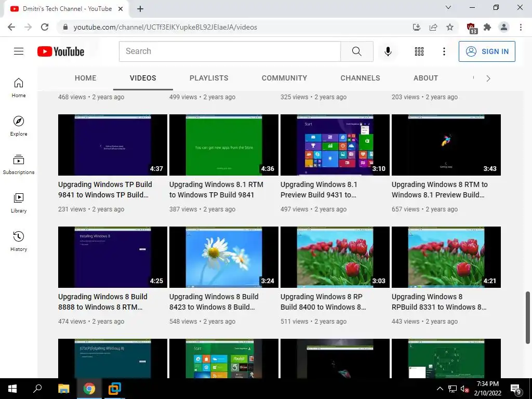Open title 'Upgrading Windows 8 Build 8888 to Windows 8 RTM...'
Screen dimensions: 532x399
click(102, 302)
